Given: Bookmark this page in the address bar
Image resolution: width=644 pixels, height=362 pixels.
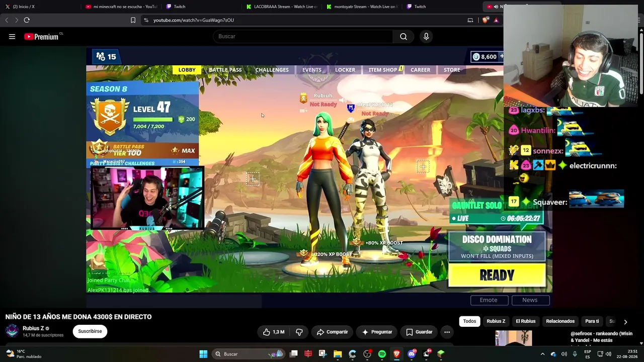Looking at the screenshot, I should (133, 20).
